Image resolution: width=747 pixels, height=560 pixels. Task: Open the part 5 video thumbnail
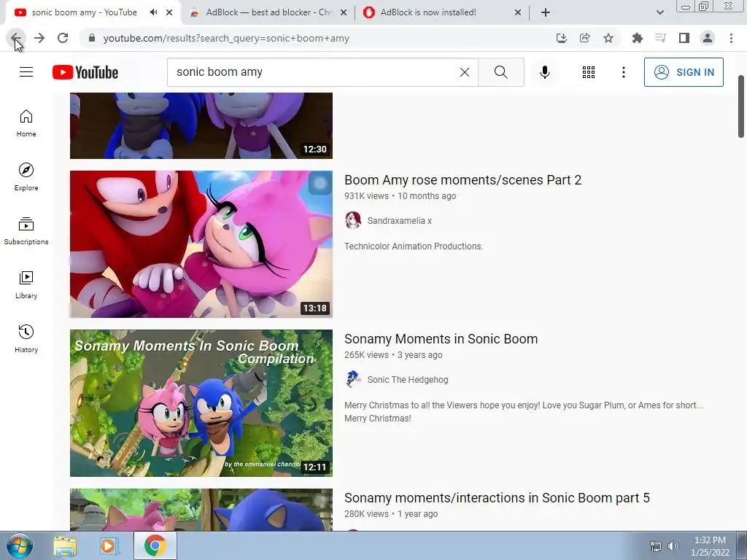201,510
